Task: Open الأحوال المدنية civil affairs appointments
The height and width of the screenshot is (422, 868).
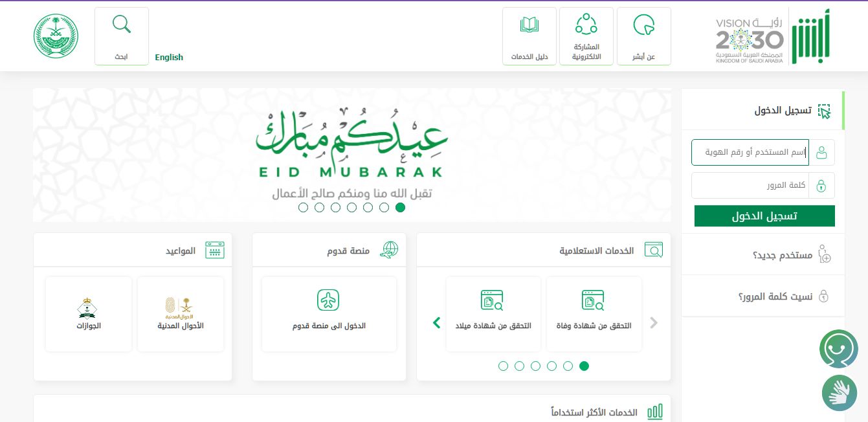Action: (180, 314)
